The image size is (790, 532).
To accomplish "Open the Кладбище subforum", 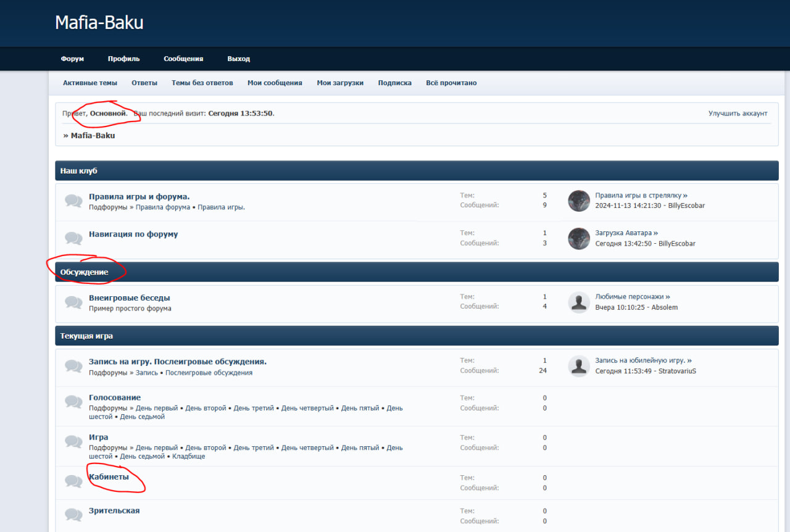I will pos(189,456).
